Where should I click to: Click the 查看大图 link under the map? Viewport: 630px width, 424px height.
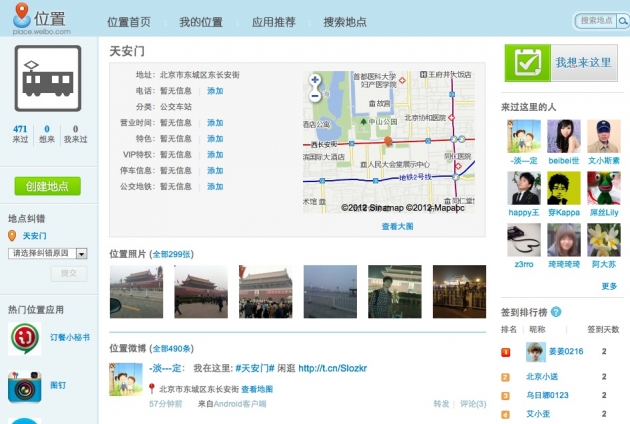[397, 227]
